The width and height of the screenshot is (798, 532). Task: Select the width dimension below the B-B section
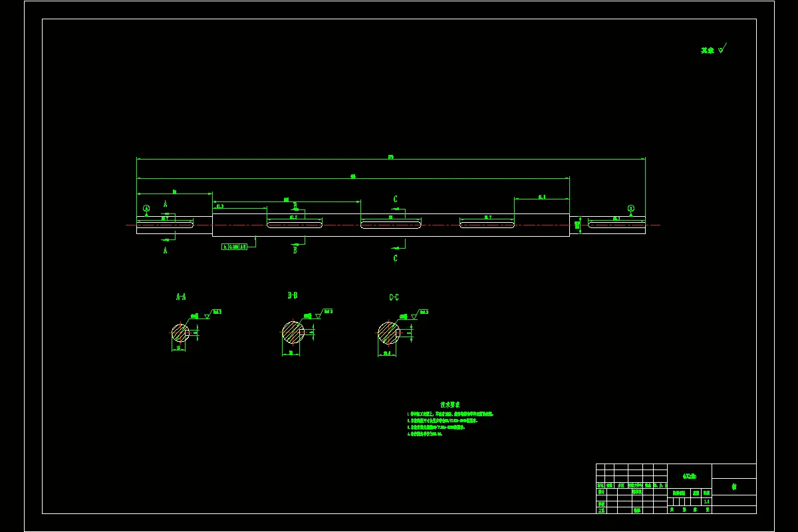291,353
